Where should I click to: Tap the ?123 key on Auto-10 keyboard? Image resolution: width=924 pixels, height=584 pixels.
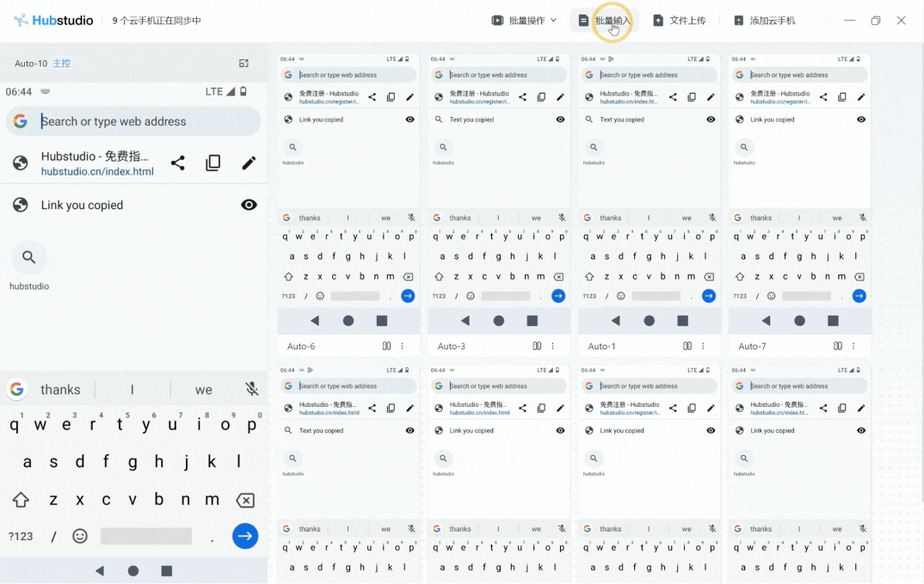click(21, 537)
